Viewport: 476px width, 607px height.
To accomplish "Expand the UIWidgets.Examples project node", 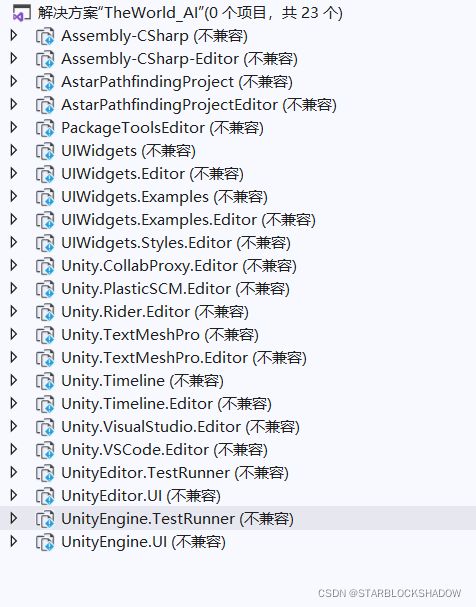I will (14, 197).
